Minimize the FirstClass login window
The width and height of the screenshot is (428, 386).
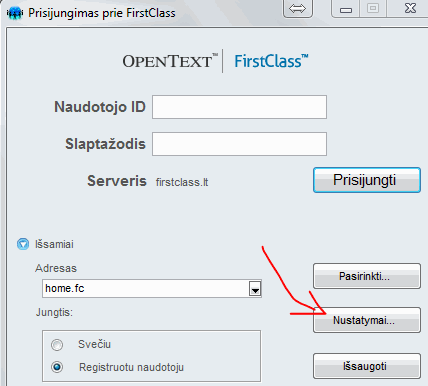345,9
